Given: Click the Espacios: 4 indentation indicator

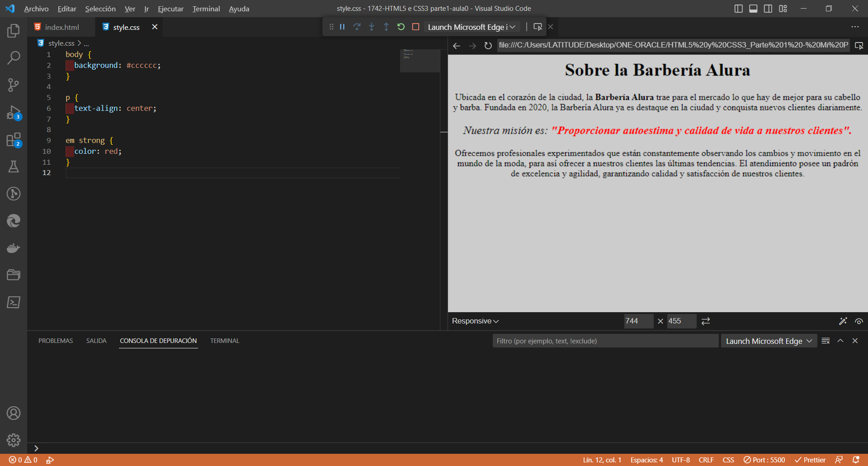Looking at the screenshot, I should click(646, 460).
